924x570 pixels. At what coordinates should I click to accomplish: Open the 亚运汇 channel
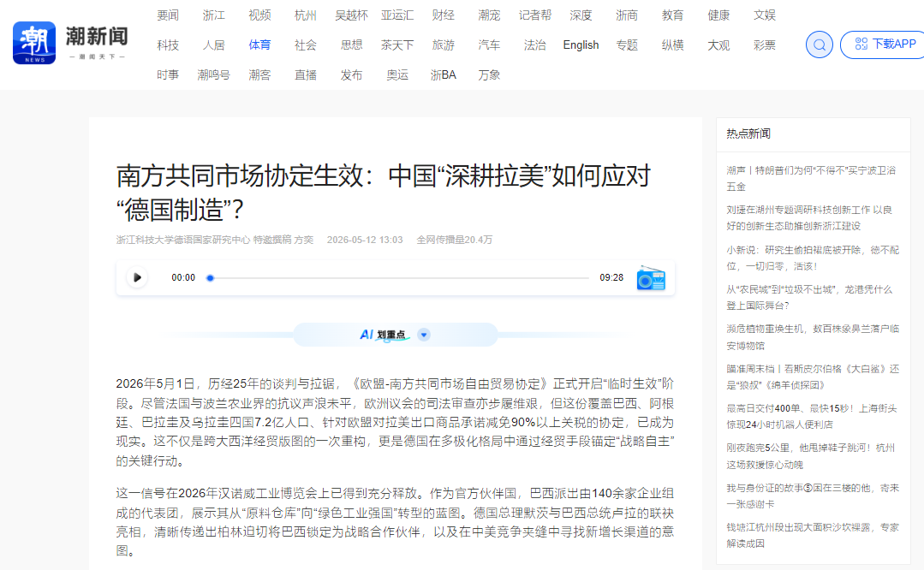pos(397,15)
